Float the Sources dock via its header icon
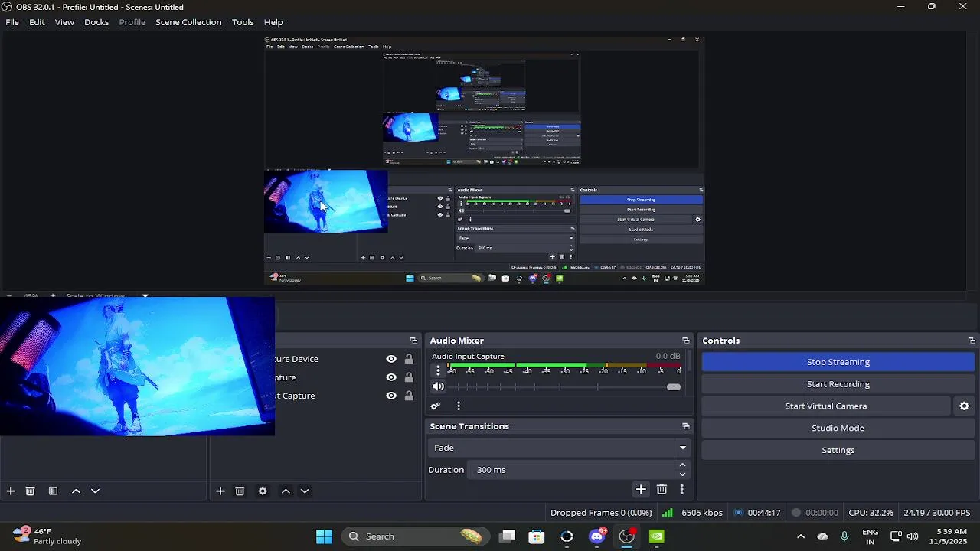 coord(413,341)
